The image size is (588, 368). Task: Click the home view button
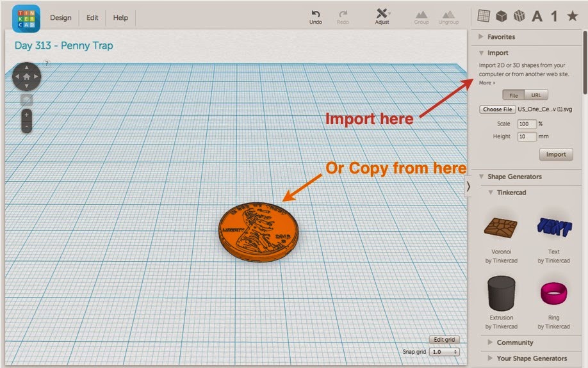(26, 77)
